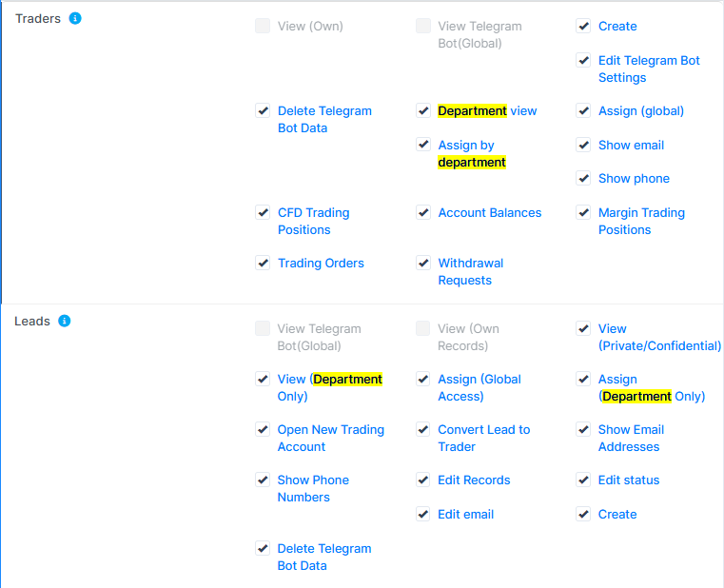Click the Trading Orders label

321,264
